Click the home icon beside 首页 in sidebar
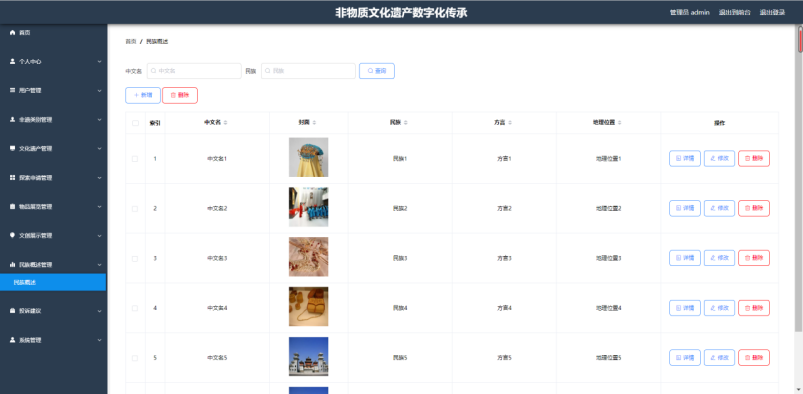The height and width of the screenshot is (394, 803). point(13,32)
